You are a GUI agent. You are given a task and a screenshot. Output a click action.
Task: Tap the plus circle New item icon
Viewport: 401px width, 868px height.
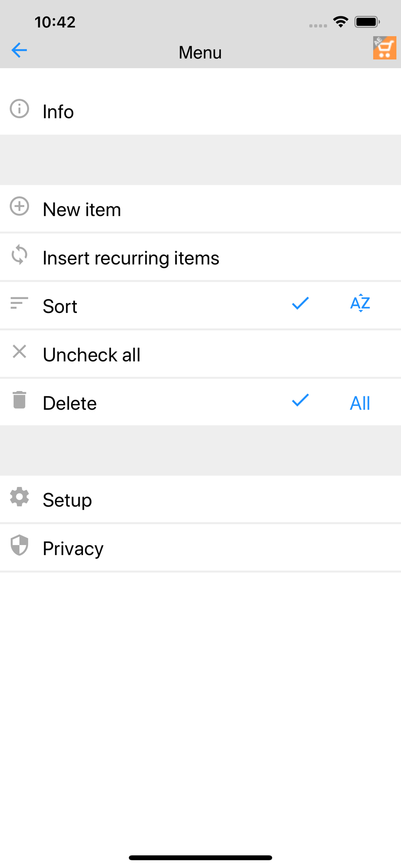pyautogui.click(x=20, y=206)
